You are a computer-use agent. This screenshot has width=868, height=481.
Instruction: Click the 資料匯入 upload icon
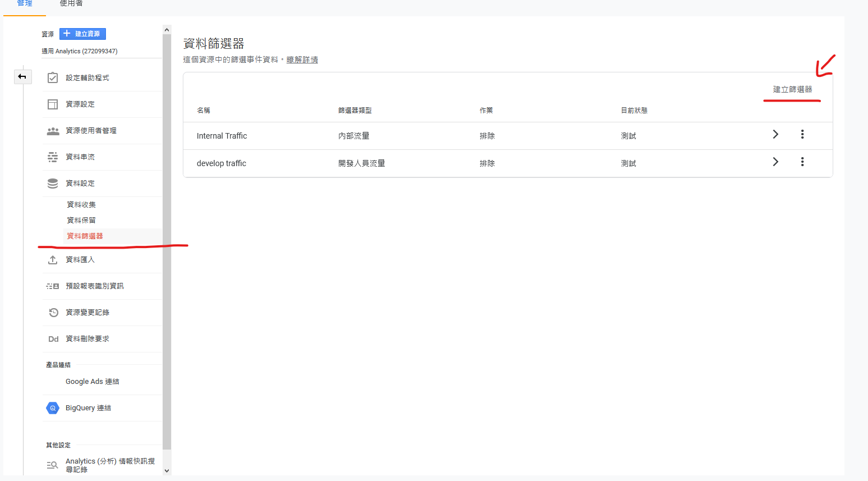53,260
